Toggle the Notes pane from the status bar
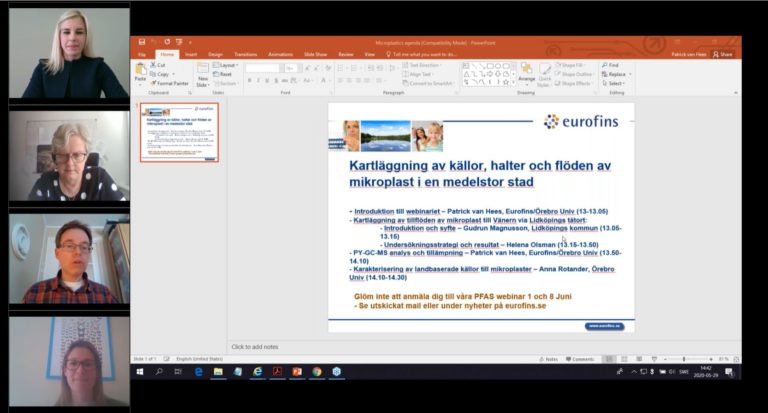 (549, 358)
